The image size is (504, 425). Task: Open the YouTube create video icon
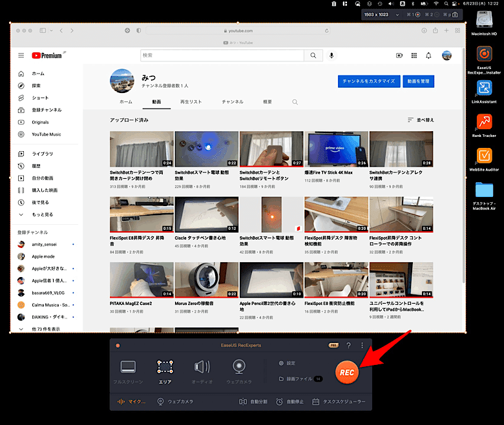399,56
